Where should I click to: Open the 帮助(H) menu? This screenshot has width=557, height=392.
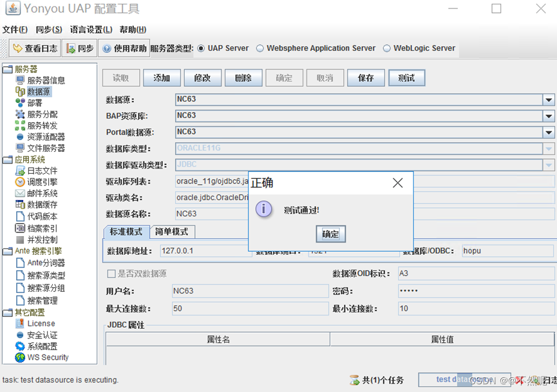(x=133, y=30)
